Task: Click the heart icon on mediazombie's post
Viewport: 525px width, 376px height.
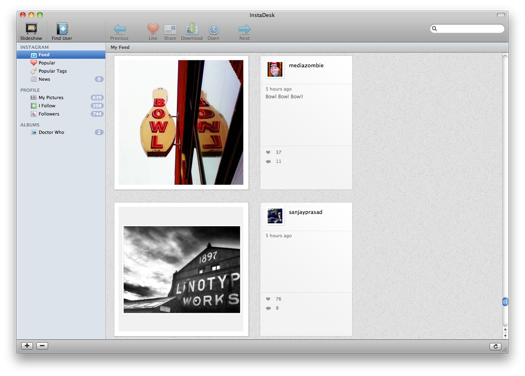Action: tap(268, 152)
